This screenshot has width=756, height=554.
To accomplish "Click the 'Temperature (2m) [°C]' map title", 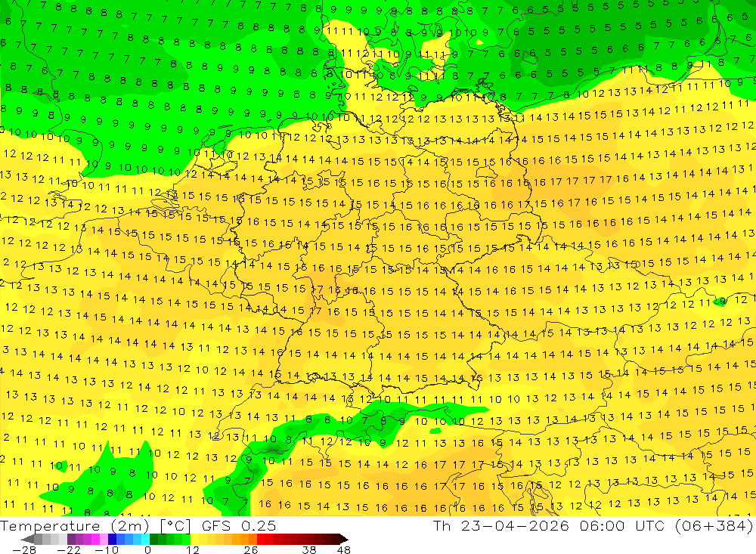I will 95,525.
